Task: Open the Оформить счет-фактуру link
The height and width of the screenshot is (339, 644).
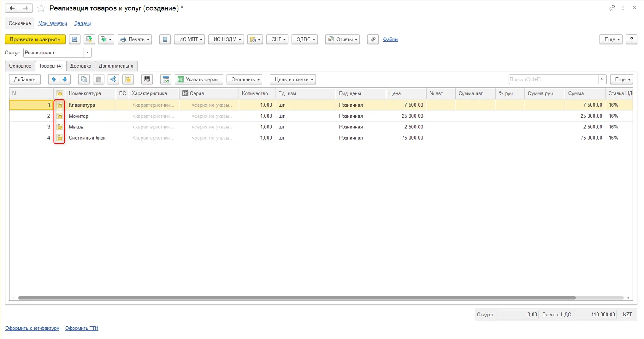Action: pyautogui.click(x=32, y=328)
